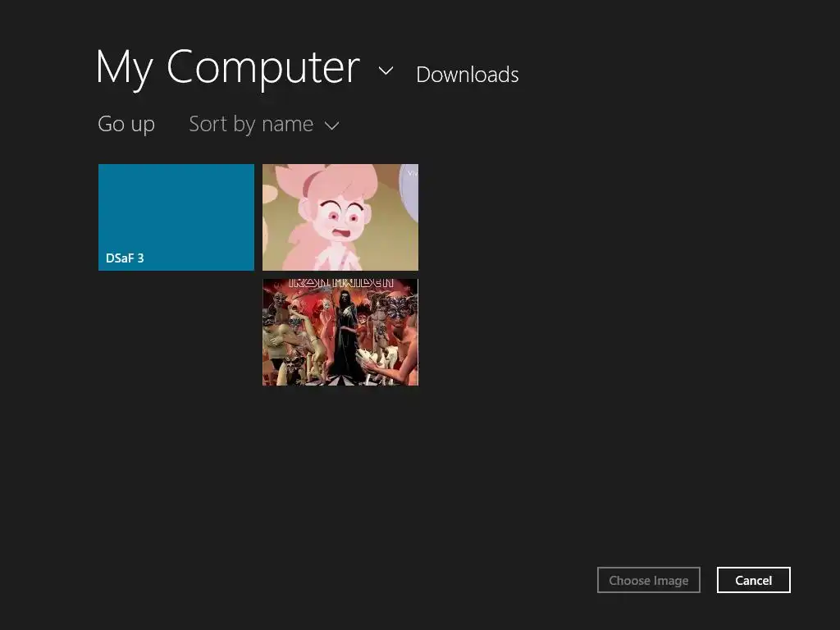Click the Cancel button
The height and width of the screenshot is (630, 840).
[x=753, y=580]
